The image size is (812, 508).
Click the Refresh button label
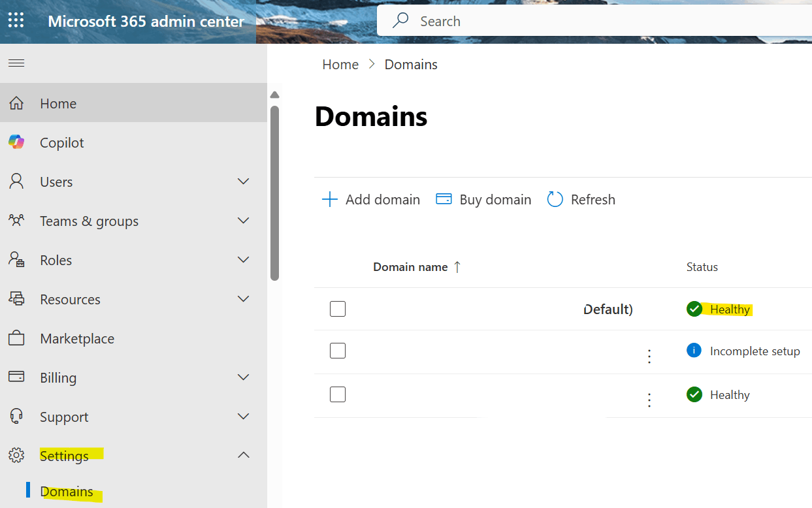coord(593,199)
